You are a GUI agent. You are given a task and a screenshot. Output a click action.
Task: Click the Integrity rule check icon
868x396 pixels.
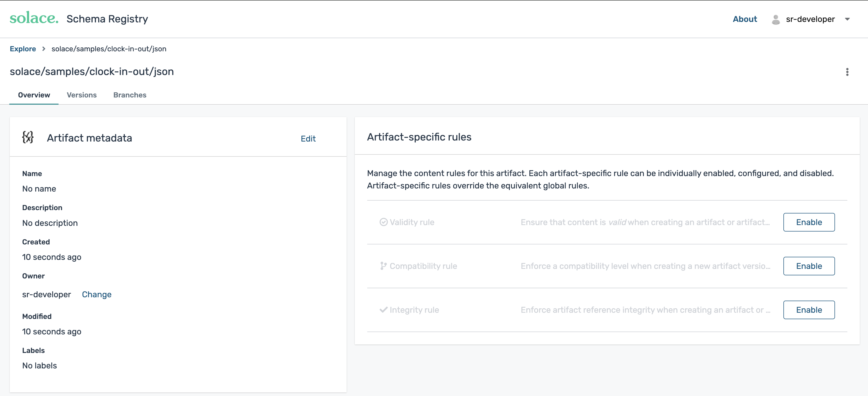tap(383, 310)
